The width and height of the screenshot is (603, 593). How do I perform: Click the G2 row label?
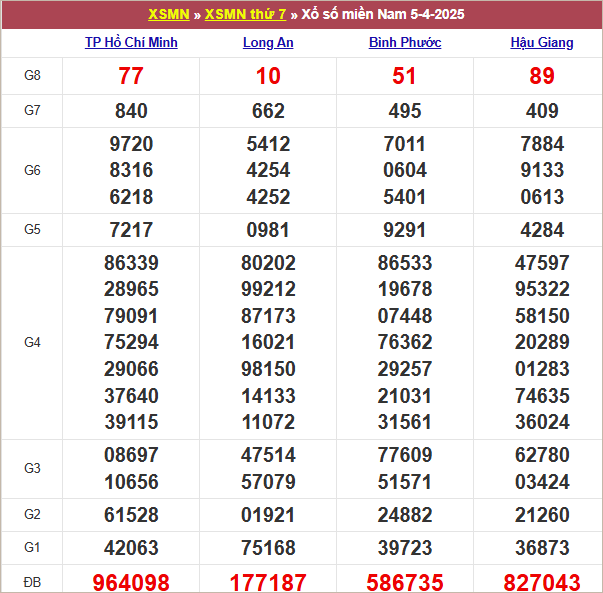pos(32,515)
